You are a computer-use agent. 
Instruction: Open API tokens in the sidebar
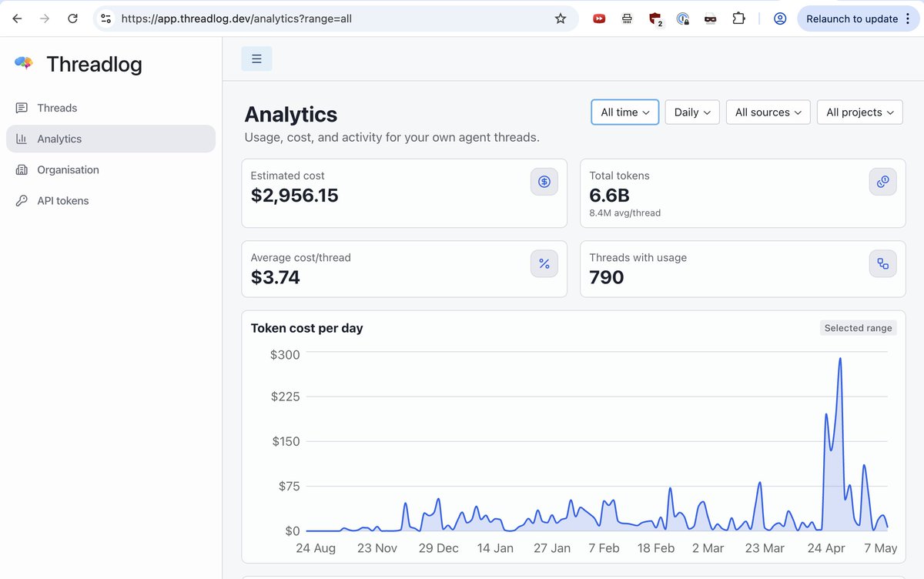pos(111,200)
